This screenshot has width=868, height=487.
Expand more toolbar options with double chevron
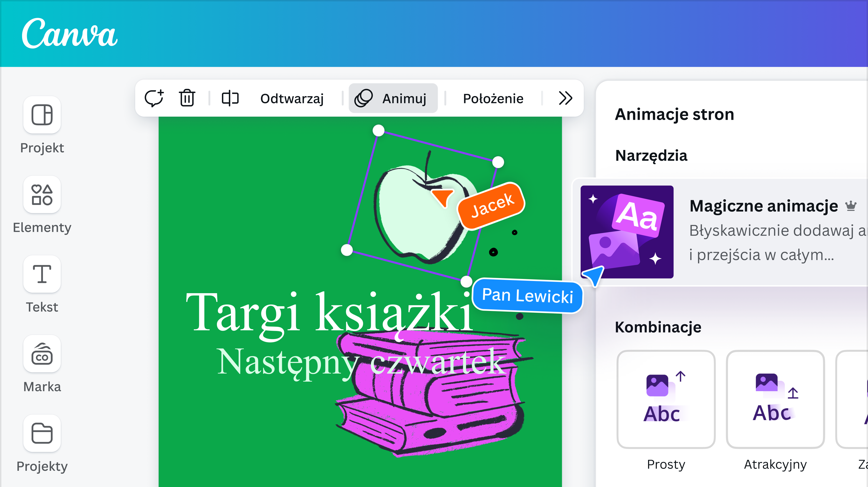pos(565,98)
